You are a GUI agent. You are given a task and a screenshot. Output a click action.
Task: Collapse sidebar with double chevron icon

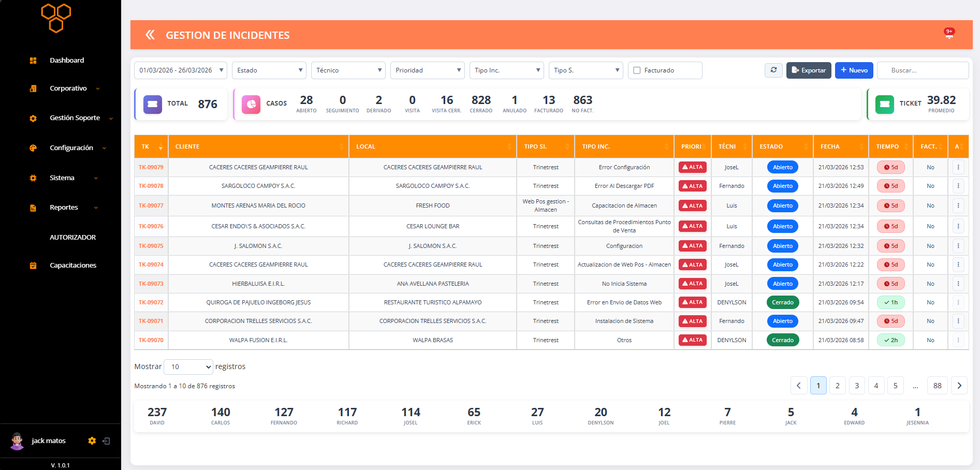pyautogui.click(x=150, y=35)
